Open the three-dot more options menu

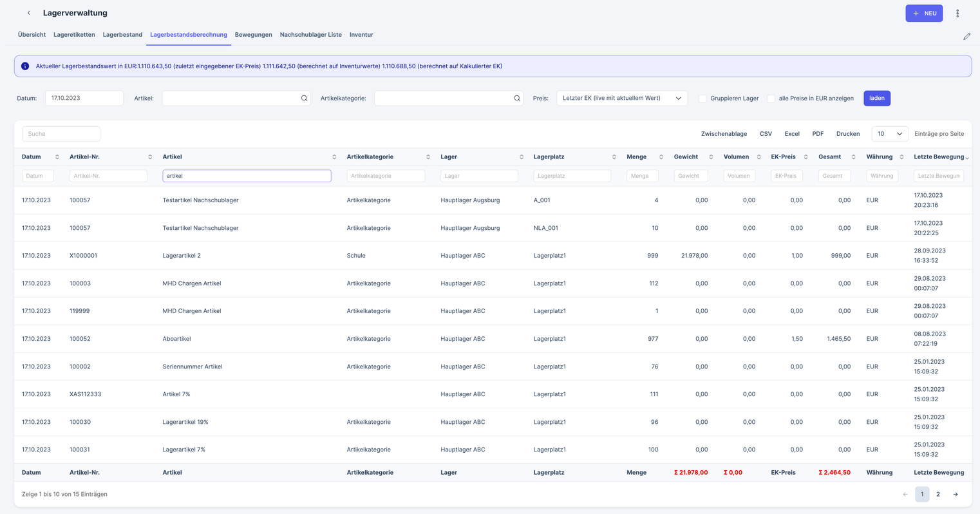(x=957, y=13)
